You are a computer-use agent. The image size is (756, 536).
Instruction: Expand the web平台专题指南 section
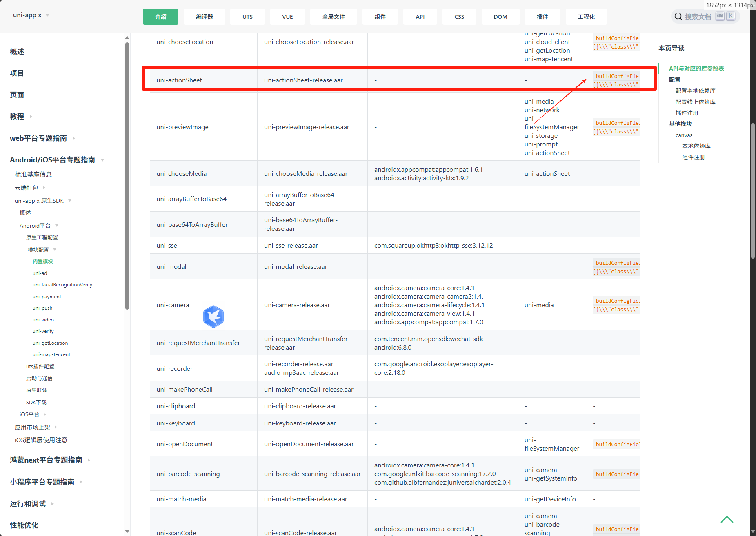coord(74,138)
